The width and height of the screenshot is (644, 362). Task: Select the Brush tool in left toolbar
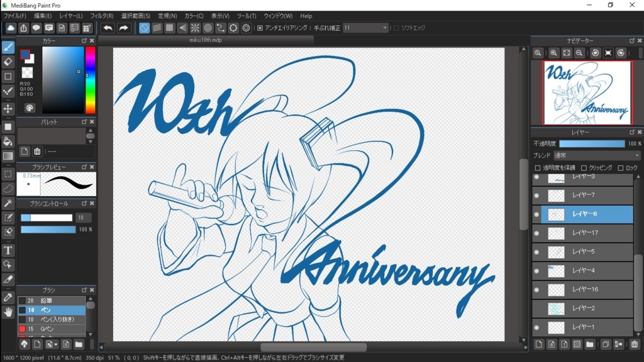coord(8,47)
